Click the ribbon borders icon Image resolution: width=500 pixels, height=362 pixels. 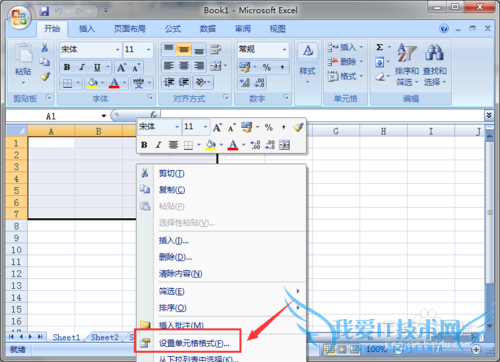[x=67, y=83]
